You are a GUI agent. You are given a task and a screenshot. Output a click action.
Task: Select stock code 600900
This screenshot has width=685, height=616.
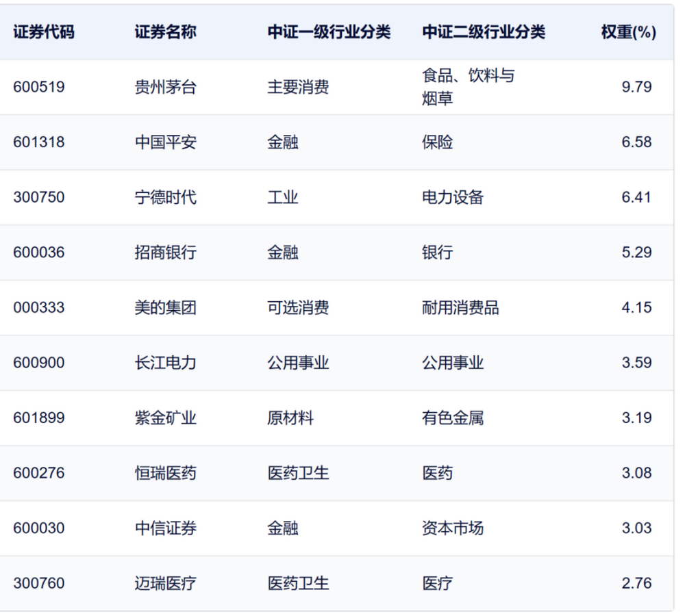tap(39, 363)
